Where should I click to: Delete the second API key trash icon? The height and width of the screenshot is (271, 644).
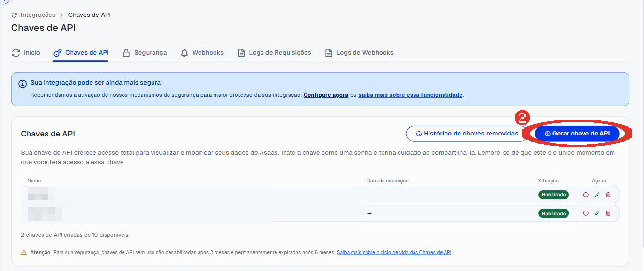click(x=608, y=213)
